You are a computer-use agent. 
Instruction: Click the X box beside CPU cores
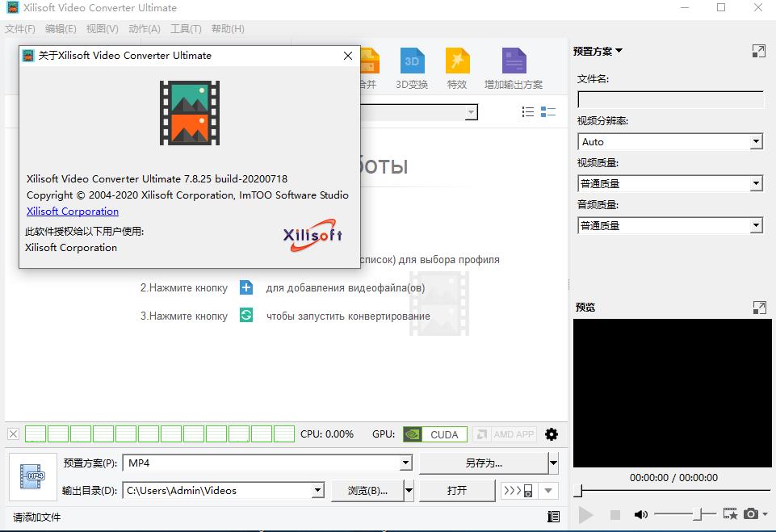point(14,434)
